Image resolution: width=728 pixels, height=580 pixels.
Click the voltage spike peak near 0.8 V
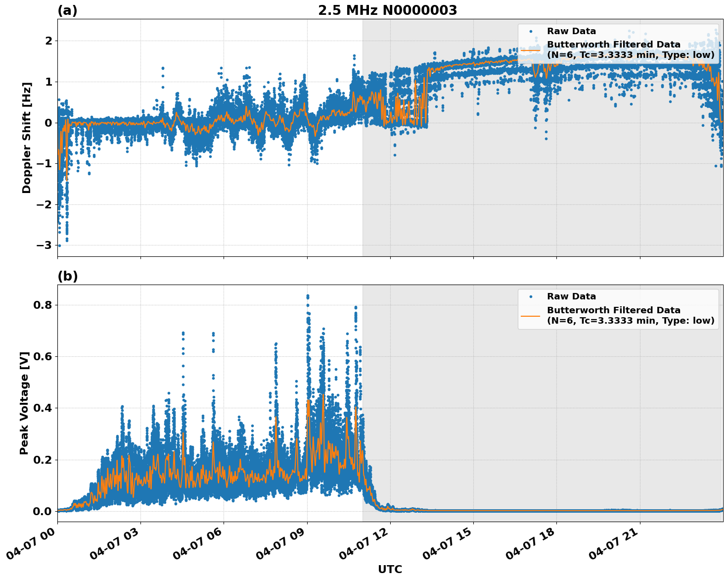coord(308,295)
